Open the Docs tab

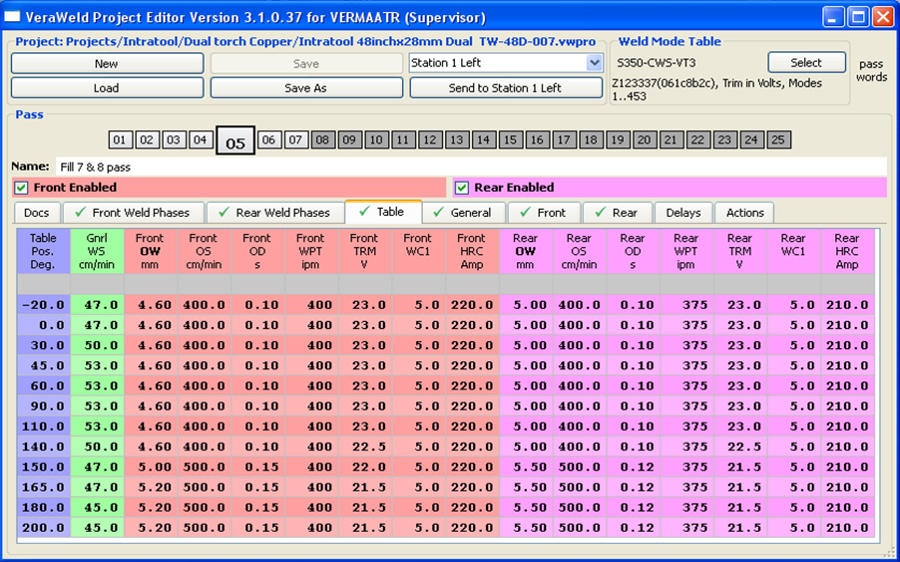pyautogui.click(x=37, y=212)
